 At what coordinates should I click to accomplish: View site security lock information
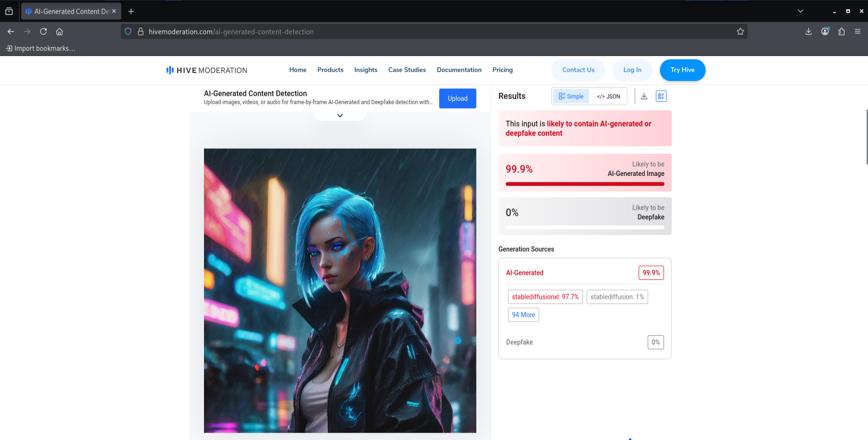pos(141,32)
